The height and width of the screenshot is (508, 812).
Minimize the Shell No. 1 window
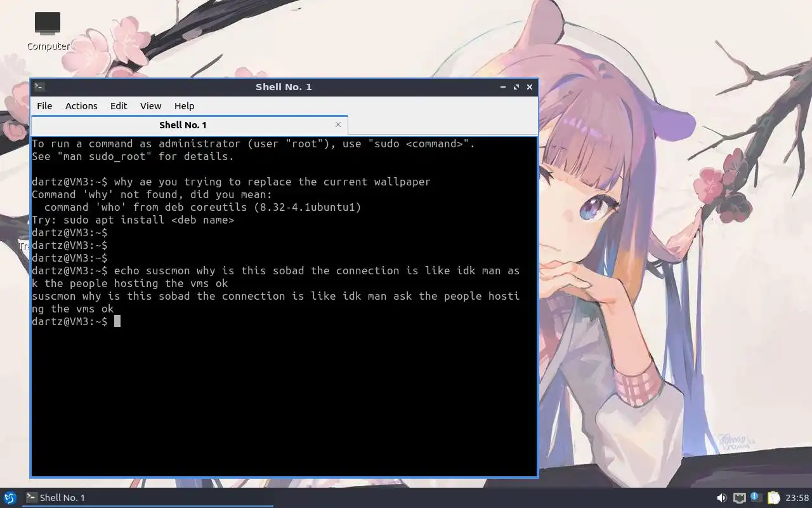[502, 87]
